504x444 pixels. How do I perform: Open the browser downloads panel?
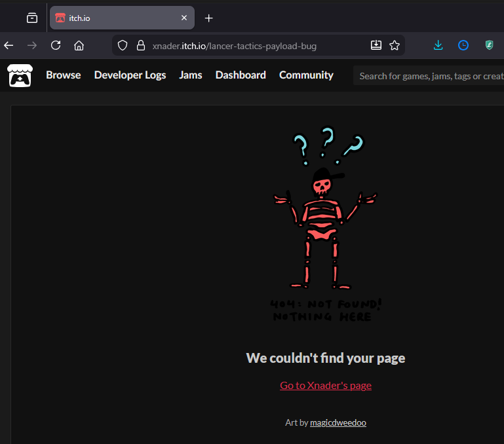tap(438, 45)
